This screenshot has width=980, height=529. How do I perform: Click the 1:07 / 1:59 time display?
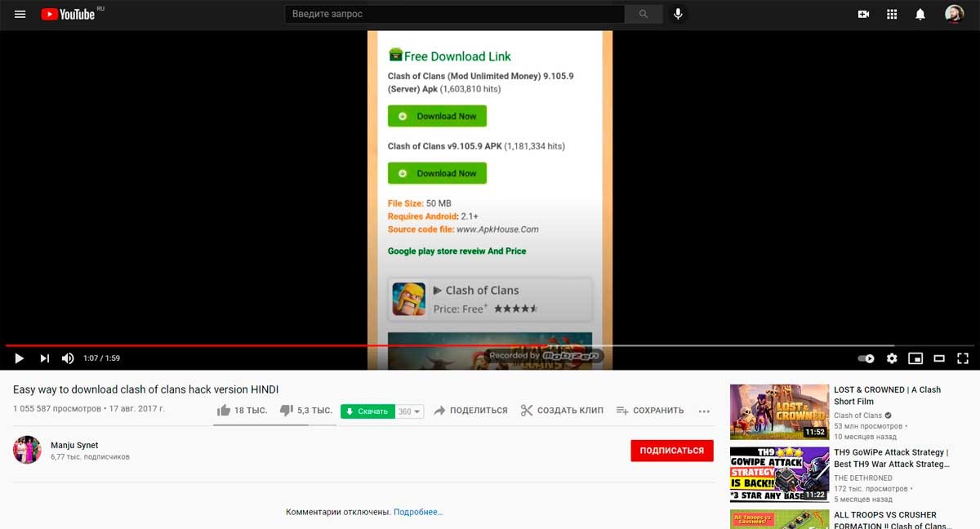coord(101,358)
